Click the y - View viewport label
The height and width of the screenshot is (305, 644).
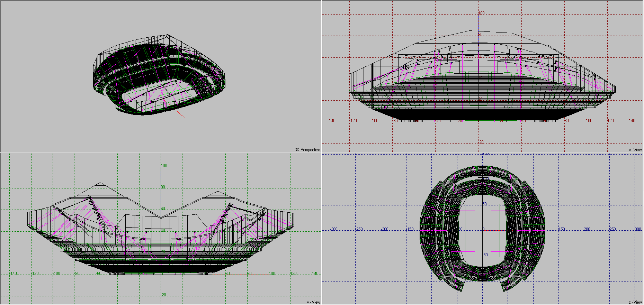point(313,302)
